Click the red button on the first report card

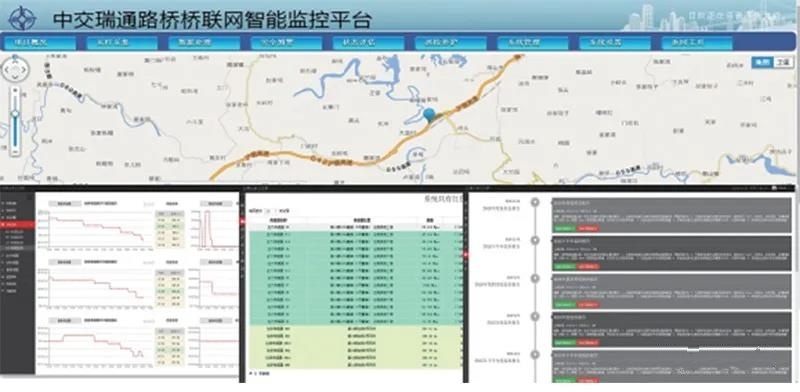coord(588,228)
